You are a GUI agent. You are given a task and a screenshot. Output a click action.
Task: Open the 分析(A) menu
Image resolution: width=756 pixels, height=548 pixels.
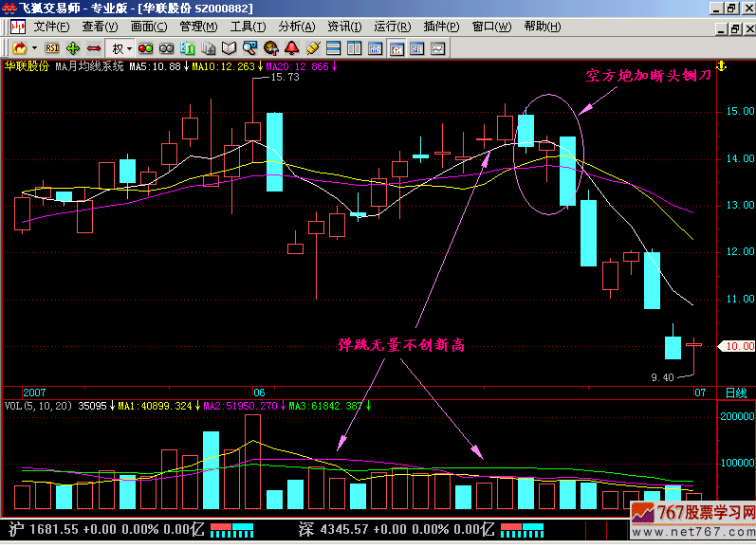(296, 27)
